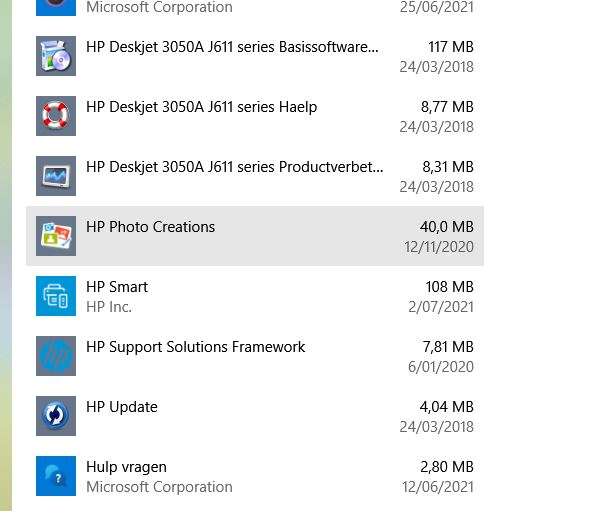Click the HP Smart printer icon

pos(56,296)
